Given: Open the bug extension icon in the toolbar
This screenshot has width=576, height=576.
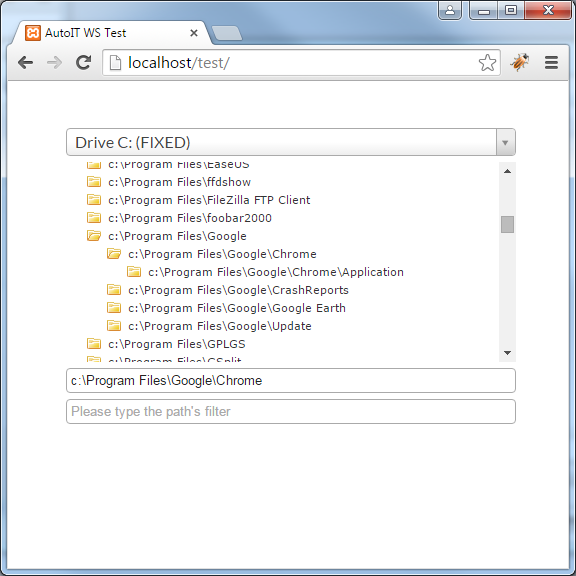Looking at the screenshot, I should [x=519, y=62].
